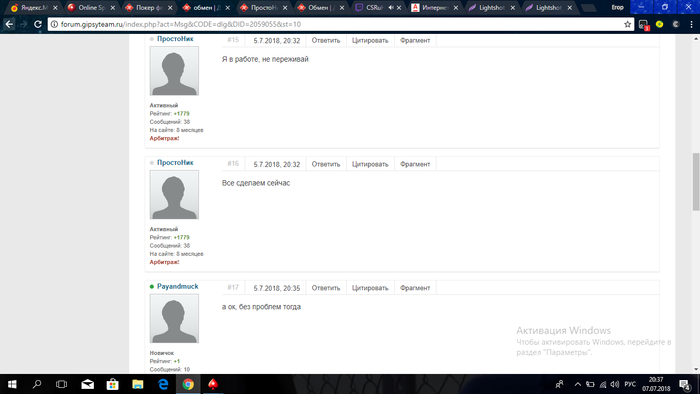This screenshot has width=700, height=394.
Task: Click Ответить on post #15
Action: [x=325, y=40]
